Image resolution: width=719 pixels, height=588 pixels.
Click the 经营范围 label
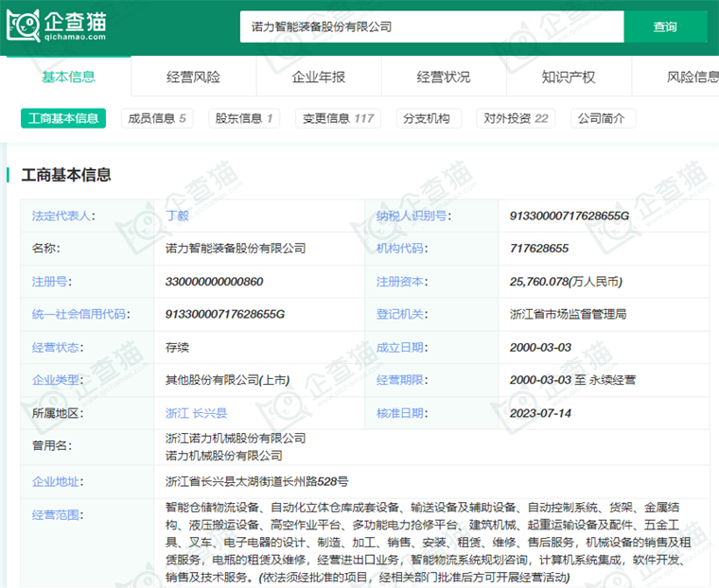(58, 514)
